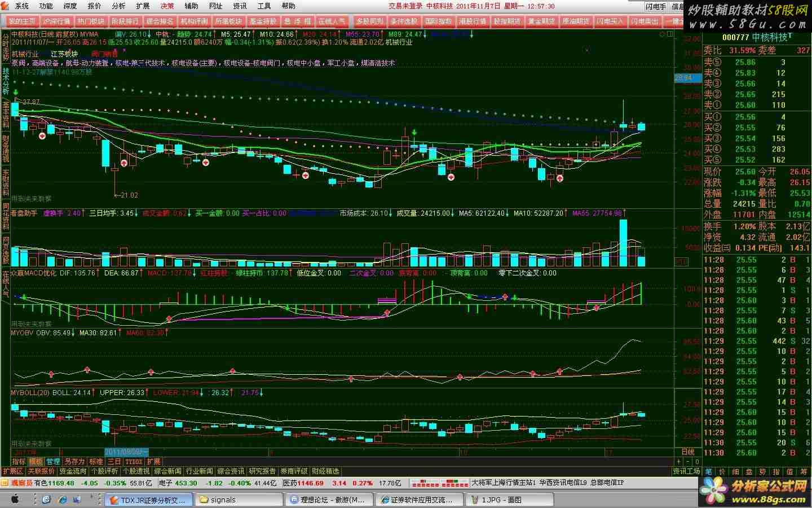Click the 日线 period selector
The width and height of the screenshot is (812, 508).
(688, 452)
